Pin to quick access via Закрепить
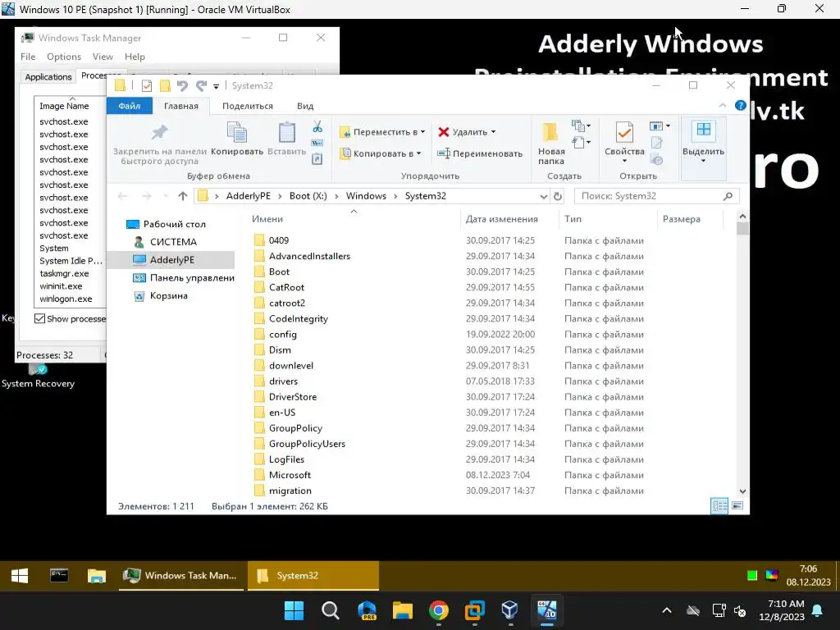The width and height of the screenshot is (840, 630). pyautogui.click(x=160, y=144)
